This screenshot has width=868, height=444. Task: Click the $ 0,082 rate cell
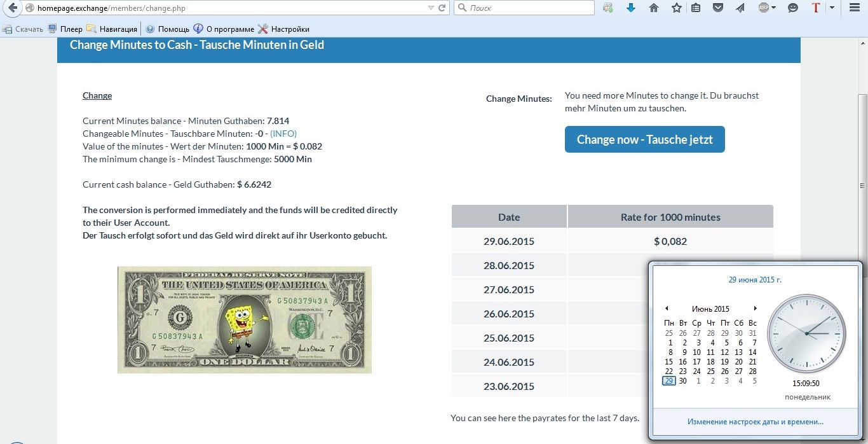pyautogui.click(x=670, y=242)
